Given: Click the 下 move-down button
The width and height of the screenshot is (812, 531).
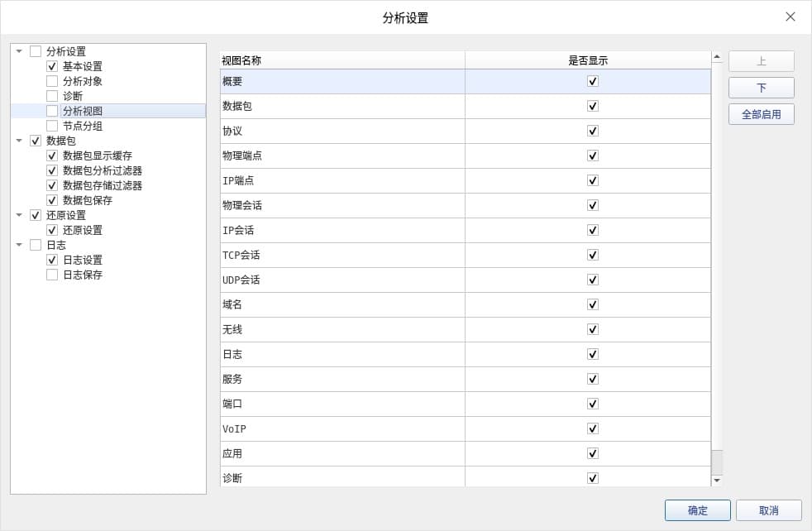Looking at the screenshot, I should [x=761, y=88].
